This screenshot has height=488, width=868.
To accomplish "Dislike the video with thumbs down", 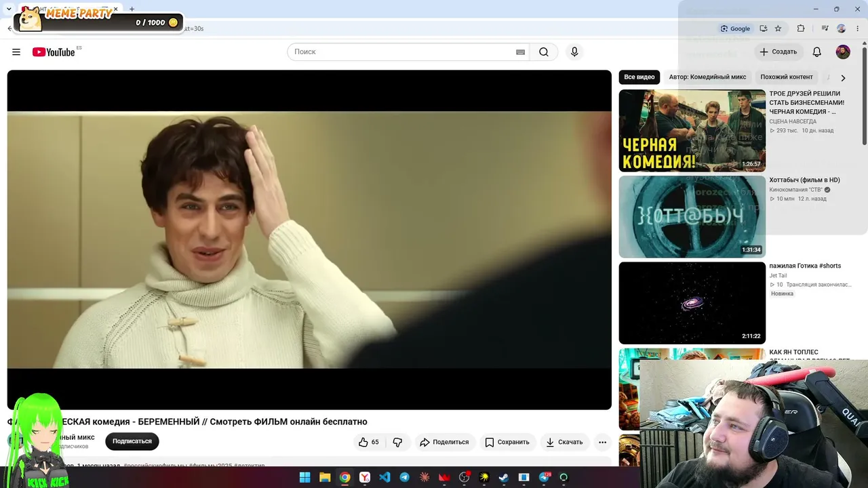I will pyautogui.click(x=397, y=442).
